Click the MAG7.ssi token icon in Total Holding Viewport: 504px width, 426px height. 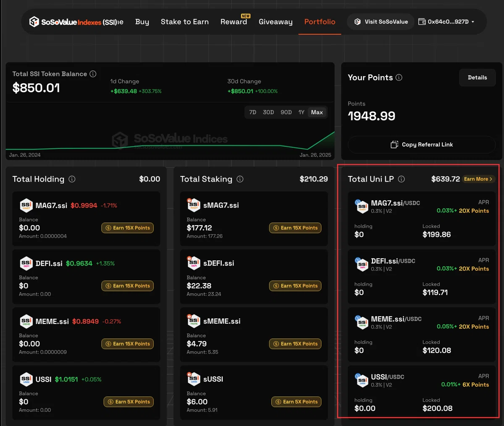click(x=26, y=205)
